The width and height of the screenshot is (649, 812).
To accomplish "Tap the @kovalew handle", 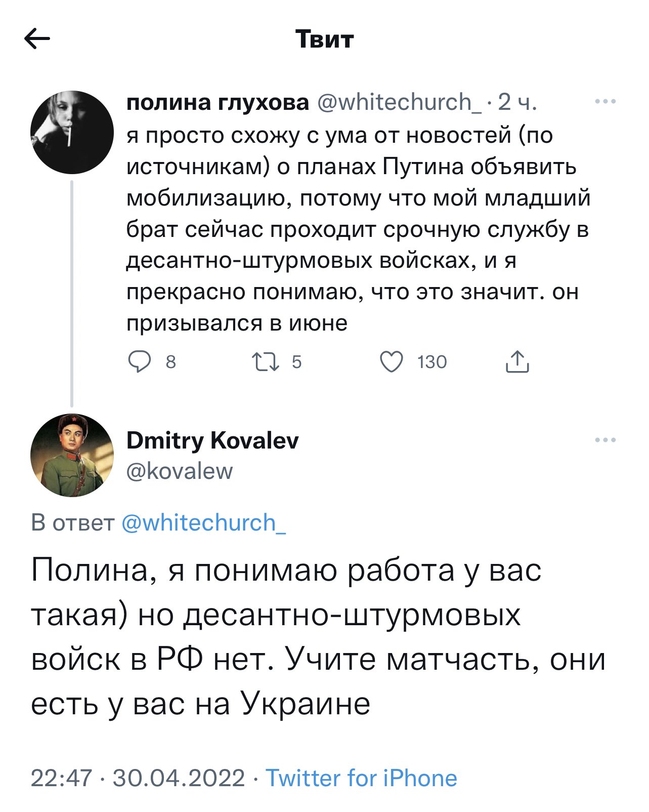I will (x=180, y=471).
